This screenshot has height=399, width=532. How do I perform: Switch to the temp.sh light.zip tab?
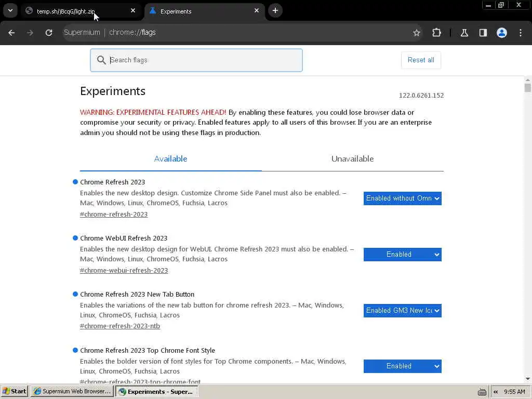(82, 11)
